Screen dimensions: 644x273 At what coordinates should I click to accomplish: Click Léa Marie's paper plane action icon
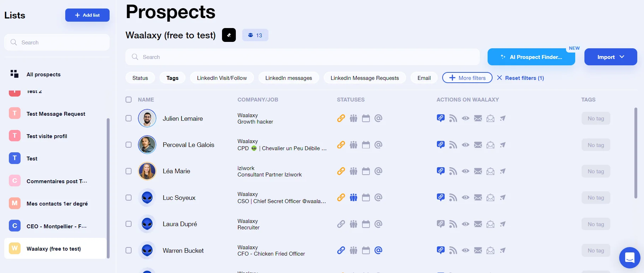point(503,171)
